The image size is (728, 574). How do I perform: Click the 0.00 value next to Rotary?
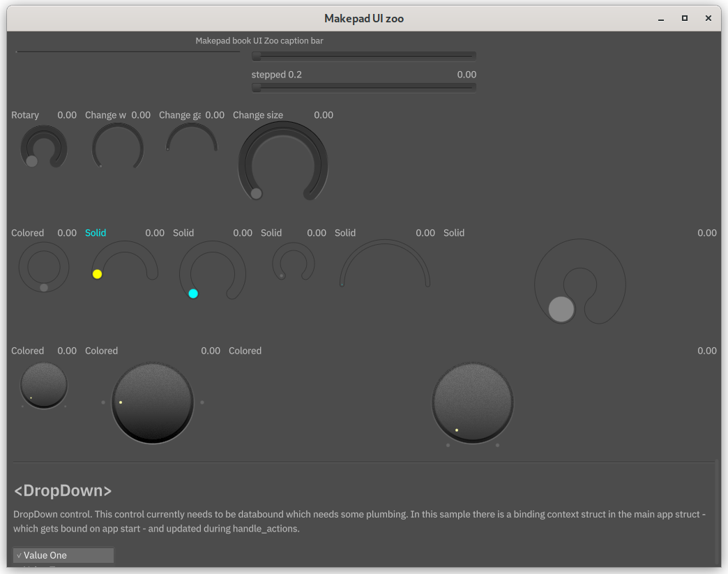[67, 115]
